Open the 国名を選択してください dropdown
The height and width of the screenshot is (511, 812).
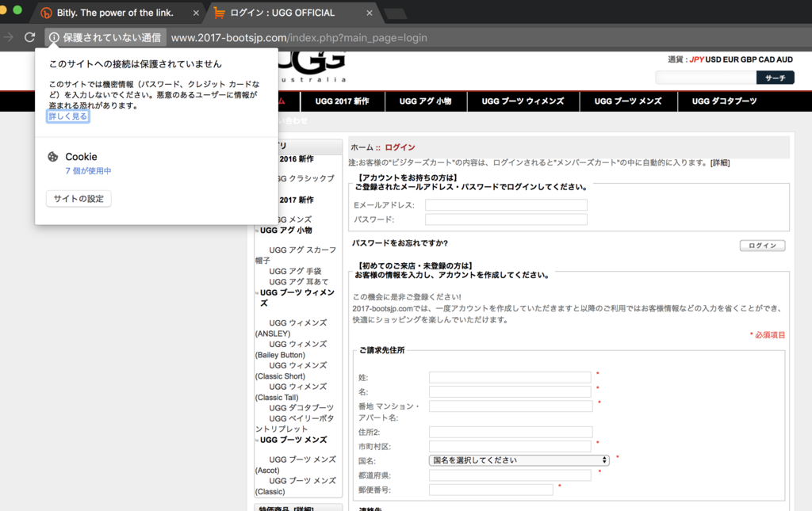click(x=519, y=460)
